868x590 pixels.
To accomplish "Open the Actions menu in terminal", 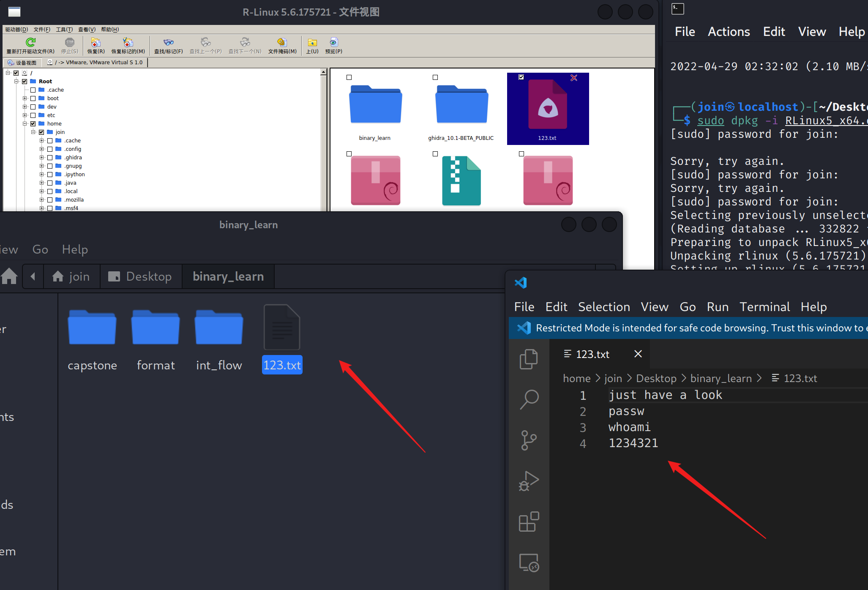I will (x=729, y=32).
